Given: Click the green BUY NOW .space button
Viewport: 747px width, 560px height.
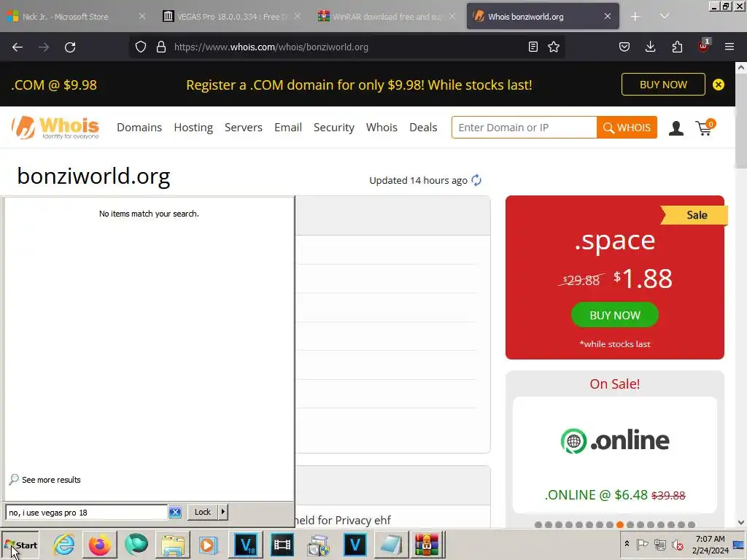Looking at the screenshot, I should (x=614, y=315).
